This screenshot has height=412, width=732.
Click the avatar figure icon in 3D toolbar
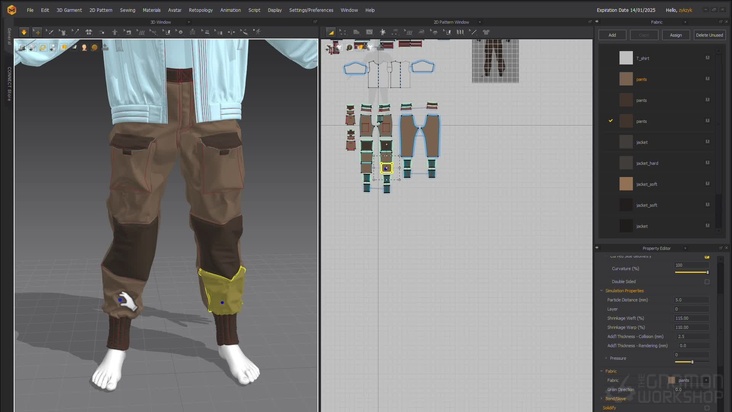coord(114,32)
